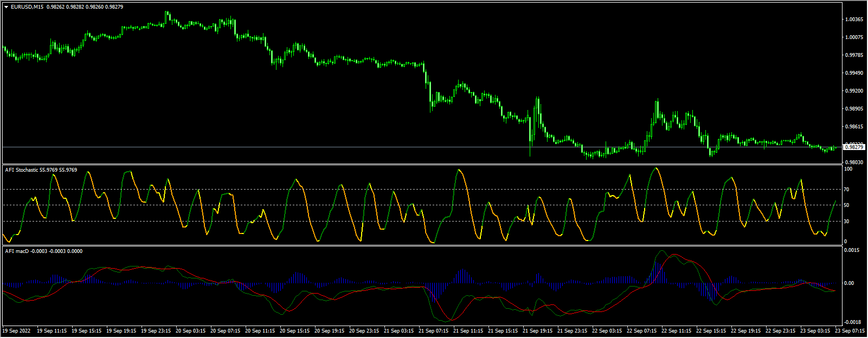Click the 22 Sep 19:15 time label
Image resolution: width=868 pixels, height=338 pixels.
point(747,330)
